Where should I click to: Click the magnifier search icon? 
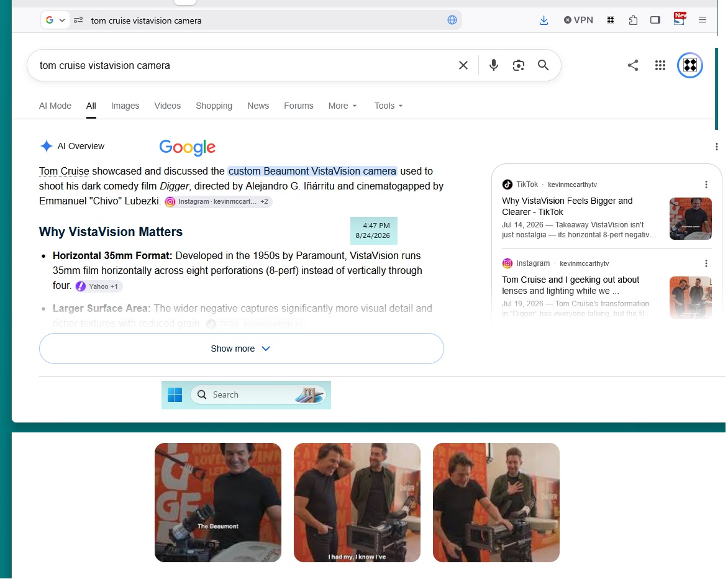[x=543, y=65]
